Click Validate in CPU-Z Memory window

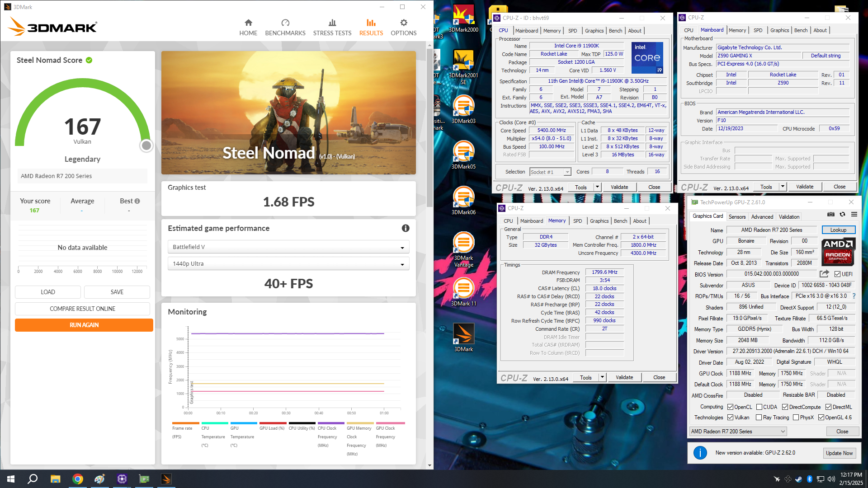click(624, 377)
